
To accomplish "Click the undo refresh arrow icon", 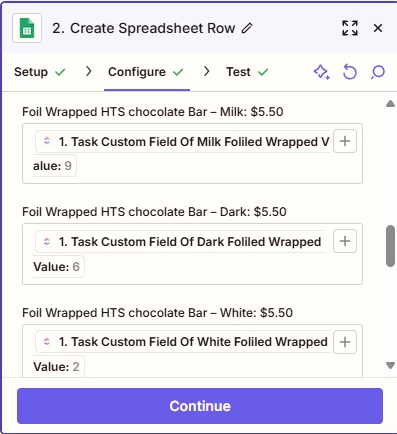I will (350, 72).
